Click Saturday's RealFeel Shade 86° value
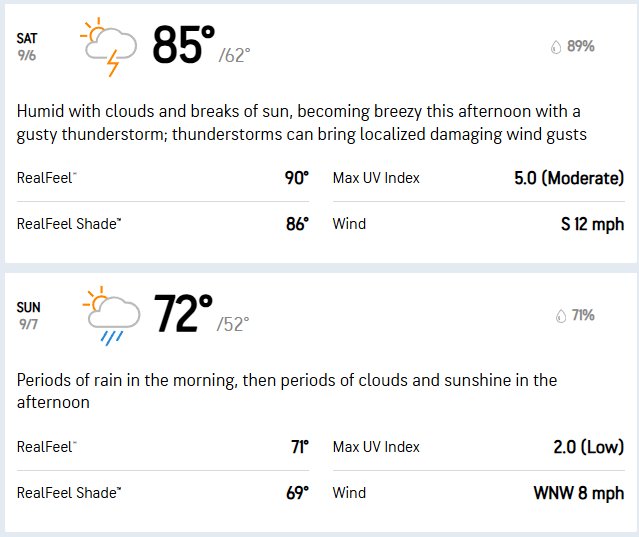 point(297,224)
